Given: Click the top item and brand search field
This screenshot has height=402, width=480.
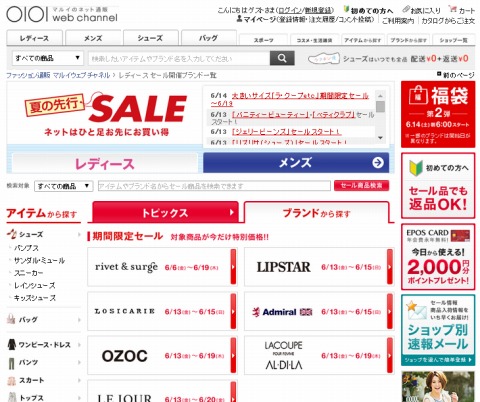Looking at the screenshot, I should pyautogui.click(x=179, y=58).
